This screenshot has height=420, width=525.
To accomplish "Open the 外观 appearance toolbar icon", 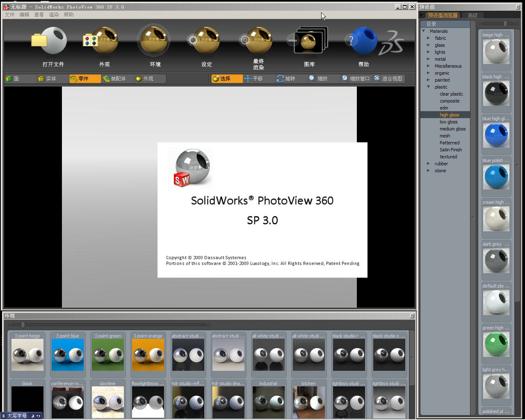I will tap(100, 41).
